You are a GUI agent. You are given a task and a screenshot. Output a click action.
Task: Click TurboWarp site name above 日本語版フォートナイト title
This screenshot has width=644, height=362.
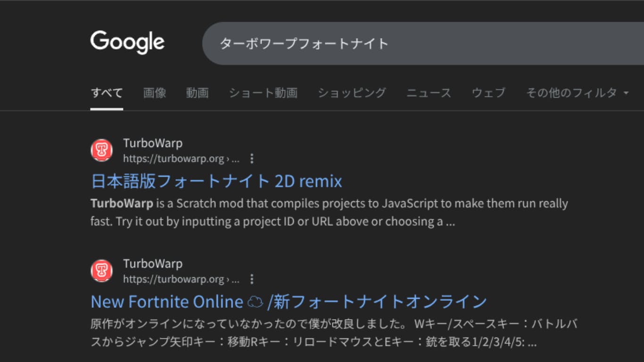[x=153, y=143]
